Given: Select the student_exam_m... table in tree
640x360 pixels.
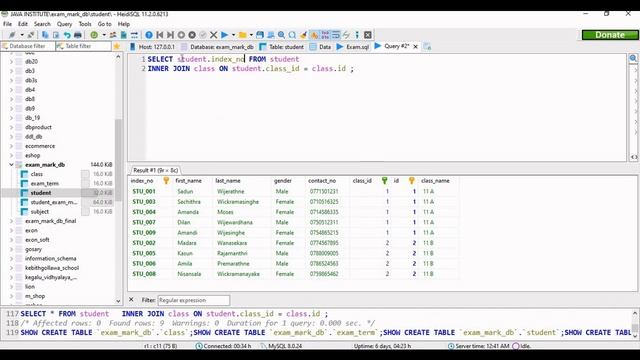Looking at the screenshot, I should pyautogui.click(x=53, y=202).
